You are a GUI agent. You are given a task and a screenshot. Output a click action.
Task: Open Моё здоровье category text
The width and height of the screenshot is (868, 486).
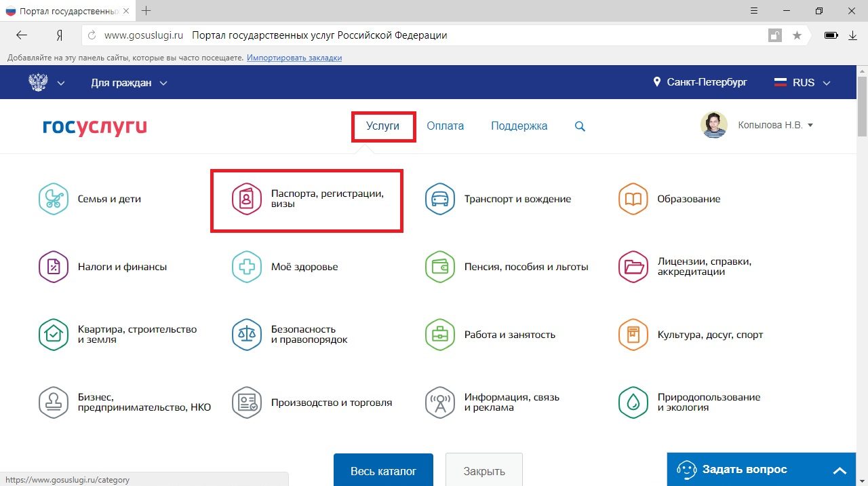pos(304,267)
